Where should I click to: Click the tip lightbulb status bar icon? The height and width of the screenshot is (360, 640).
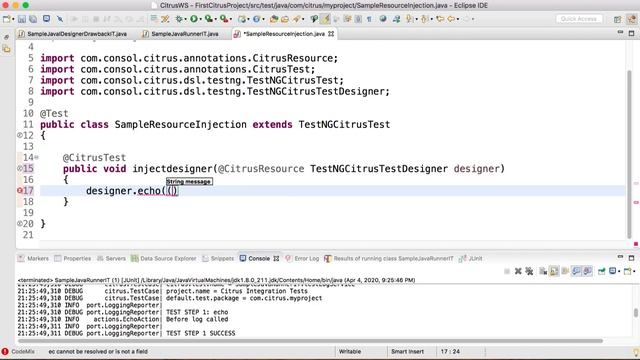click(x=636, y=351)
